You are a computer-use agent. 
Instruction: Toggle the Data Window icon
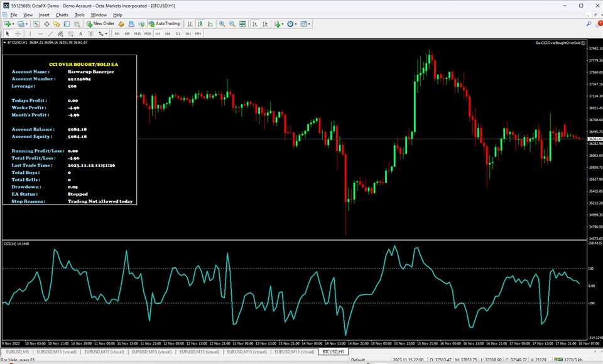[46, 24]
